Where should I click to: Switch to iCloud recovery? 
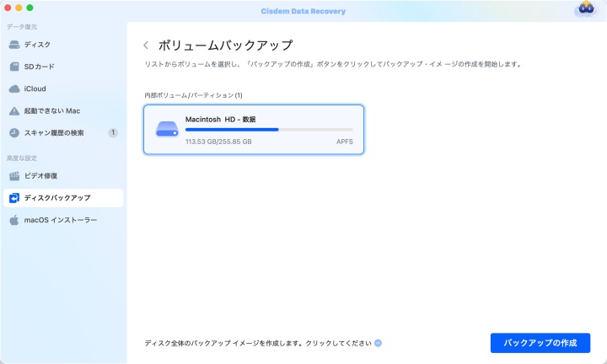point(63,88)
